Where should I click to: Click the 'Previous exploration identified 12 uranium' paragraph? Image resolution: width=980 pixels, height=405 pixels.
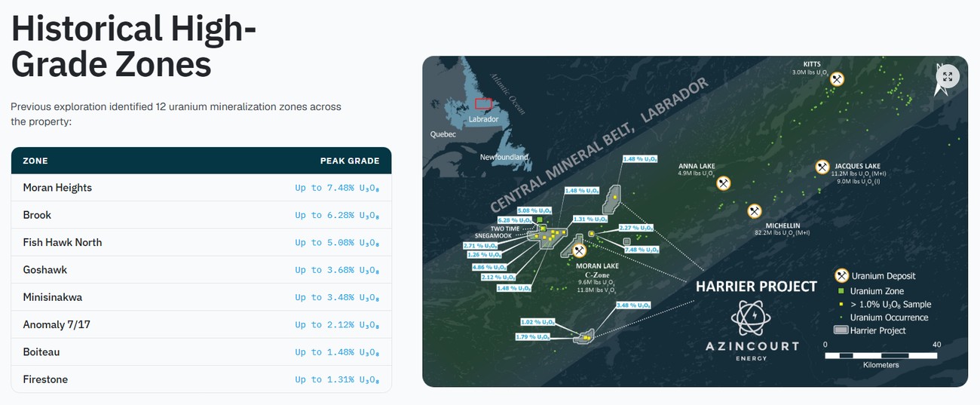pos(176,114)
